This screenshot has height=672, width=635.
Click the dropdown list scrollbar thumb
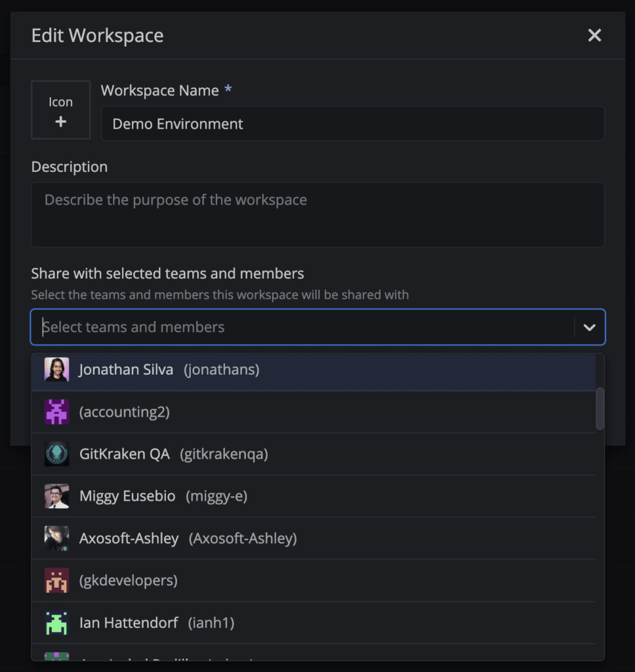600,408
